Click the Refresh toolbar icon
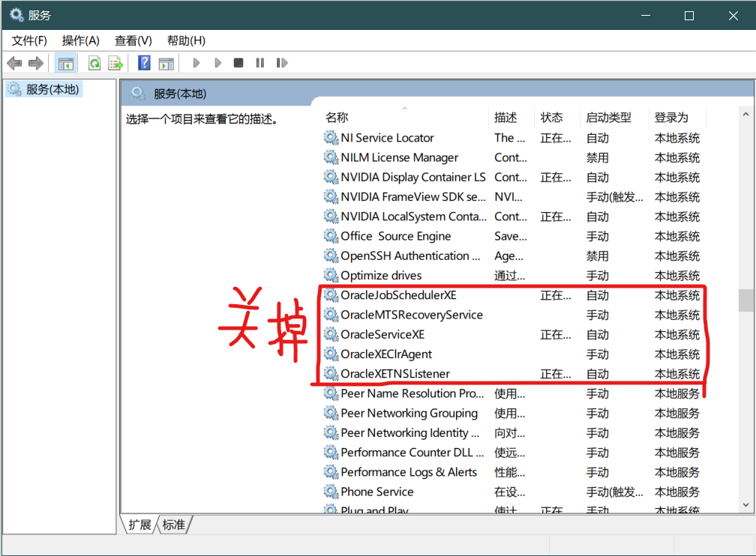 coord(94,63)
